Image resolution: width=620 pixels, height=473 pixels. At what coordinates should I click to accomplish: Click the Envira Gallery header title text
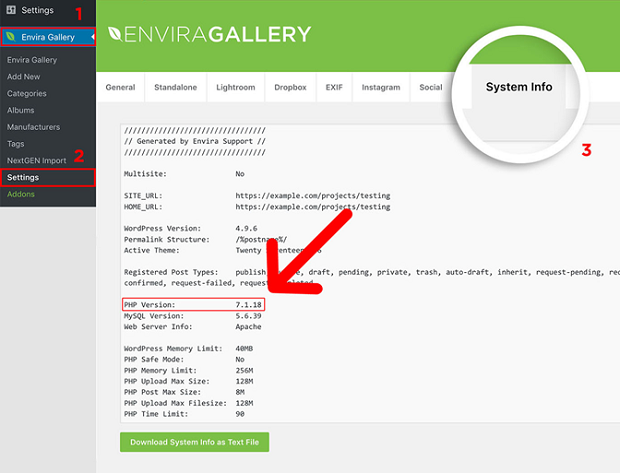217,34
